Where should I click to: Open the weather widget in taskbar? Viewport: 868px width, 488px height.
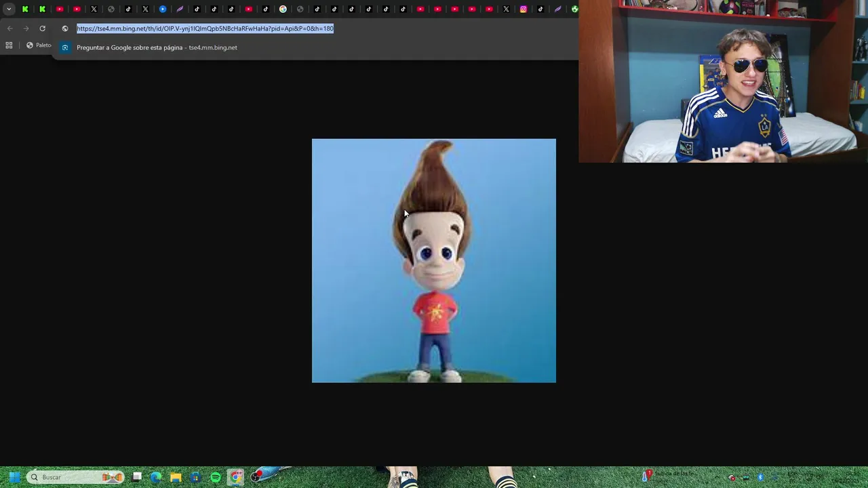[670, 477]
